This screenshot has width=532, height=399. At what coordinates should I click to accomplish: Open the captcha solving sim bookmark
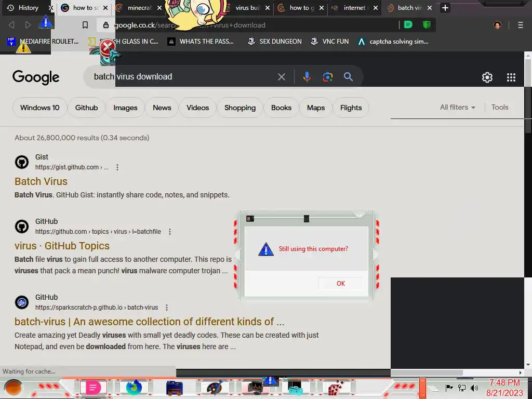click(393, 42)
